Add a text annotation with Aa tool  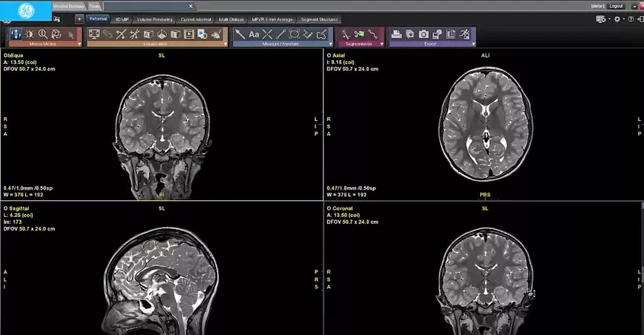point(253,34)
